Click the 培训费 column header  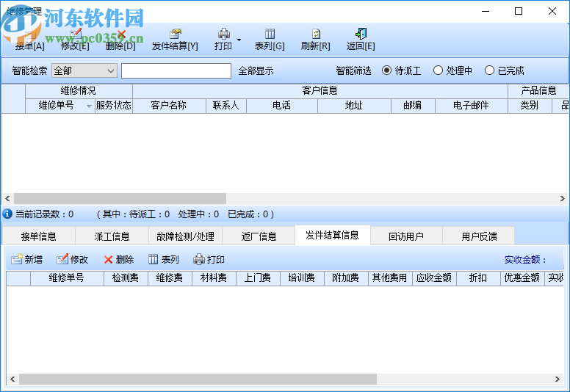(302, 278)
